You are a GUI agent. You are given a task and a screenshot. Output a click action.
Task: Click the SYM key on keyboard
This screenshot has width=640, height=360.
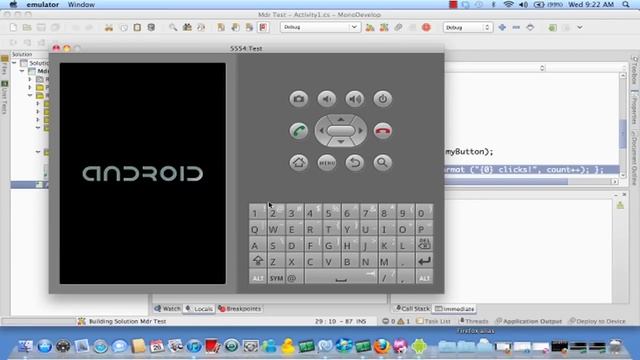(276, 278)
